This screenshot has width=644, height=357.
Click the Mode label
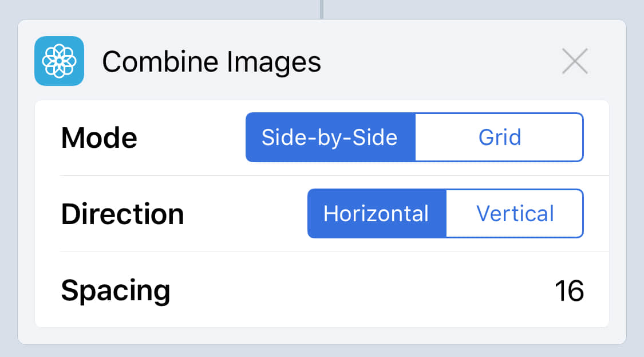(x=99, y=138)
